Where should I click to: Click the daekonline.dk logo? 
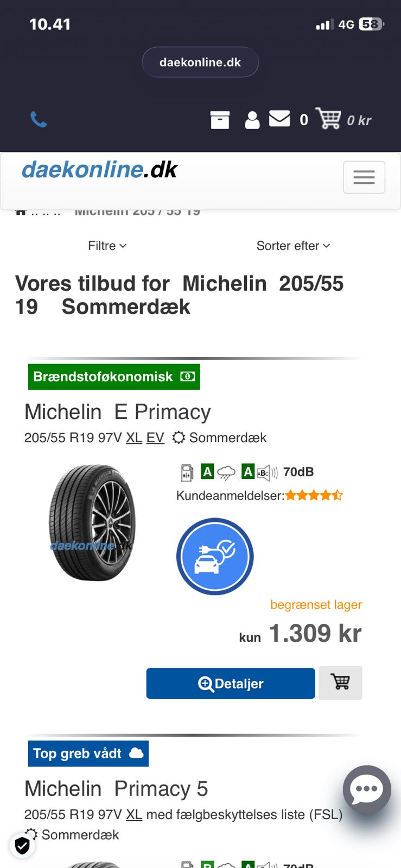tap(100, 170)
